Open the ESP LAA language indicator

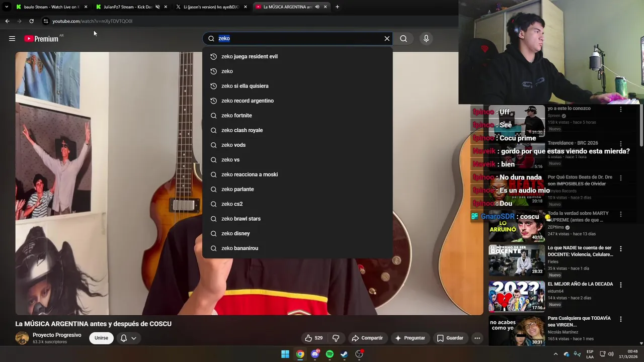[590, 354]
